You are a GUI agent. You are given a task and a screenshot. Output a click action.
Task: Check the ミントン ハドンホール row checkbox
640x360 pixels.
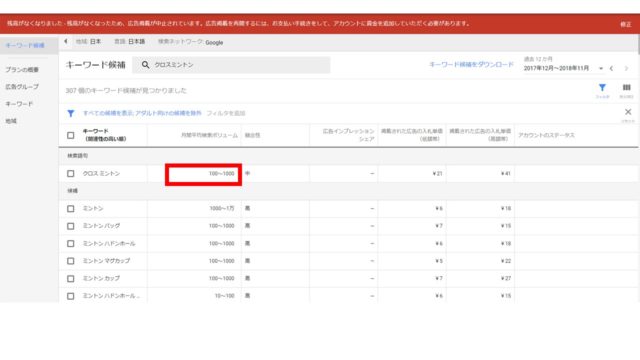click(71, 244)
